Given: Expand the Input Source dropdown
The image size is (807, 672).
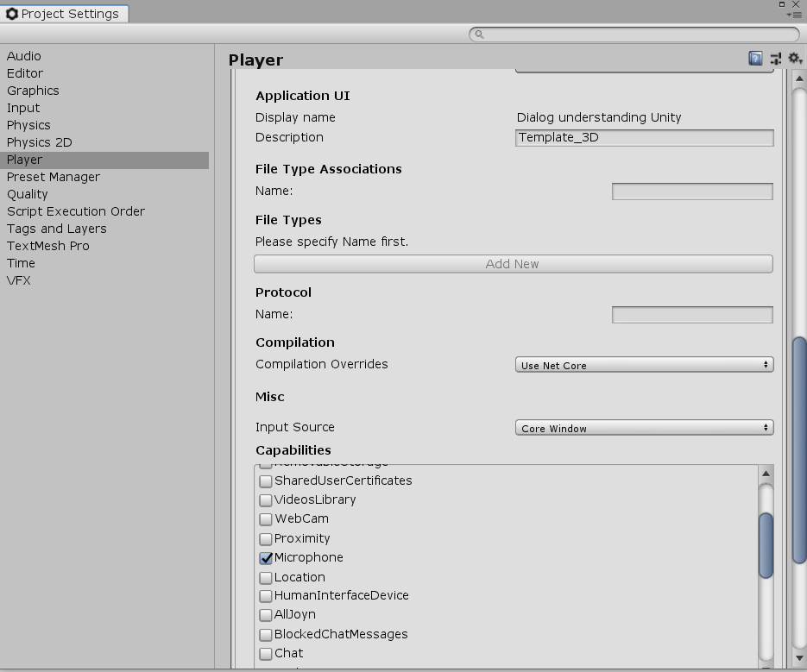Looking at the screenshot, I should click(644, 428).
